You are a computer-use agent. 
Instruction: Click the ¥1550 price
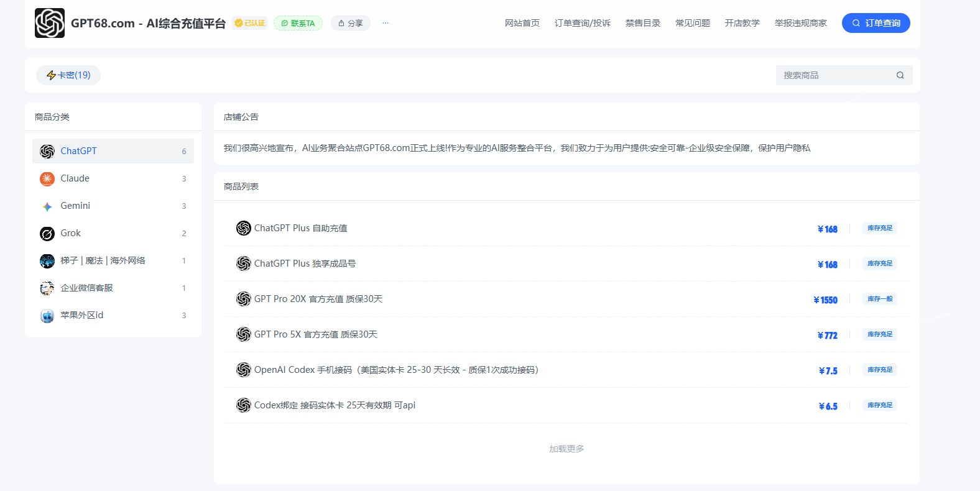click(x=825, y=300)
